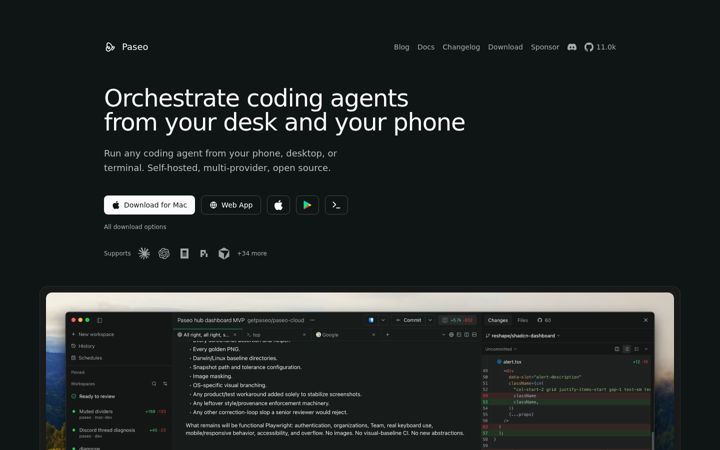This screenshot has width=720, height=450.
Task: Click the +34 more link
Action: click(x=252, y=253)
